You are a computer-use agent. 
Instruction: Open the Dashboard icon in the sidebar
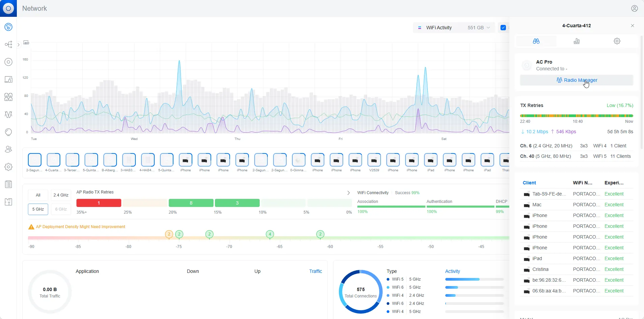pos(8,27)
